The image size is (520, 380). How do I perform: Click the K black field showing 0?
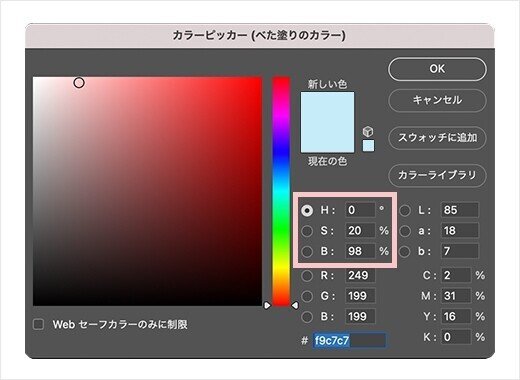coord(456,337)
